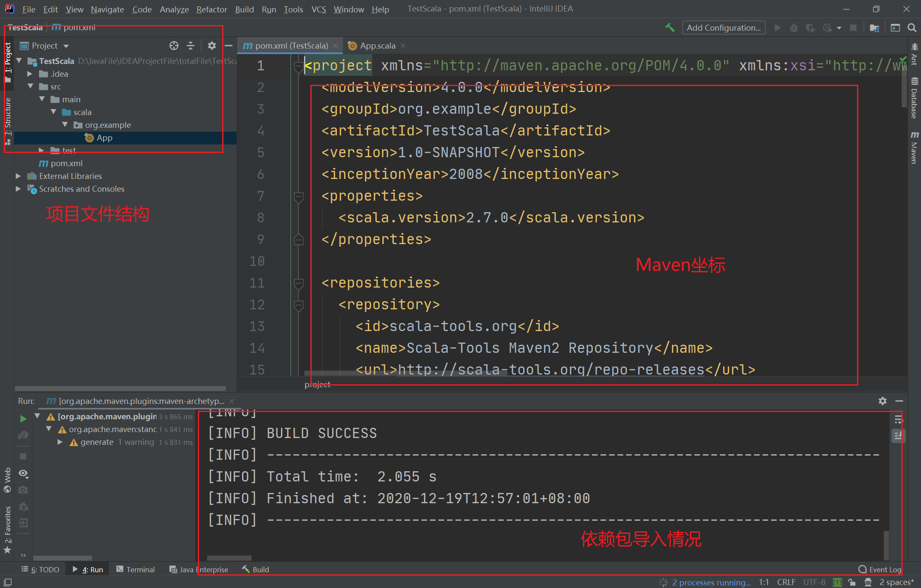Image resolution: width=921 pixels, height=588 pixels.
Task: Open the Event Log
Action: tap(880, 570)
